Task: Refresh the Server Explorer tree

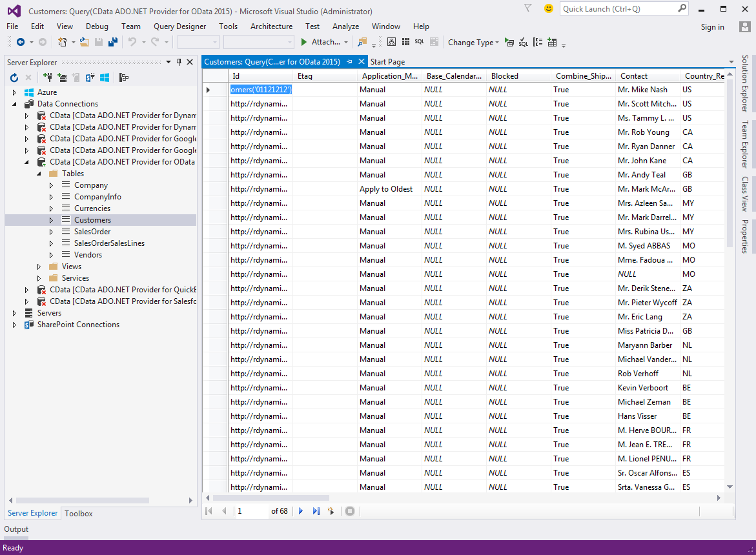Action: (x=14, y=77)
